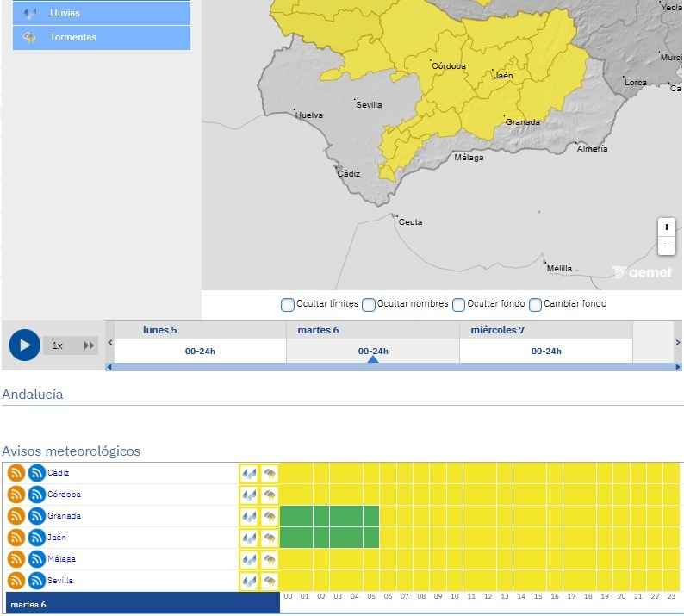
Task: Open Cádiz province warnings link
Action: [x=58, y=472]
